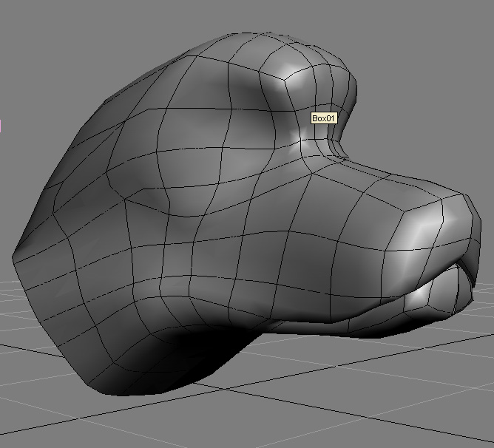Image resolution: width=494 pixels, height=448 pixels.
Task: Select the Box01 head mesh model
Action: tap(246, 214)
